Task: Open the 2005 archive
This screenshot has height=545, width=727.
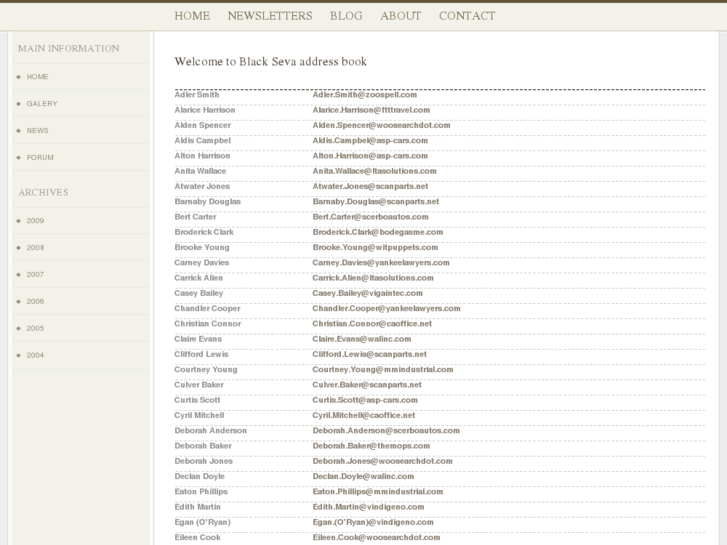Action: pyautogui.click(x=35, y=328)
